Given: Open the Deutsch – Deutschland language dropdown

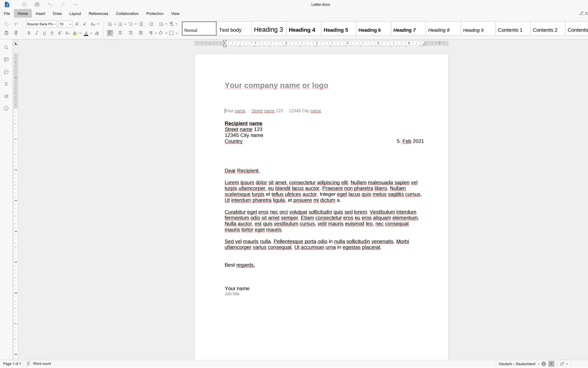Looking at the screenshot, I should (519, 364).
